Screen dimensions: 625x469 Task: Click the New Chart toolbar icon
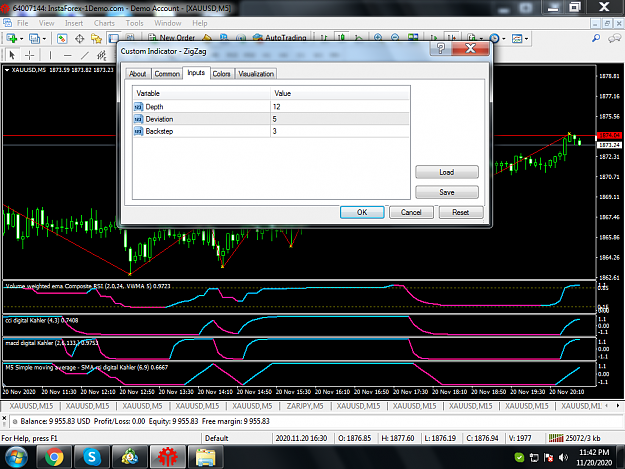[11, 39]
